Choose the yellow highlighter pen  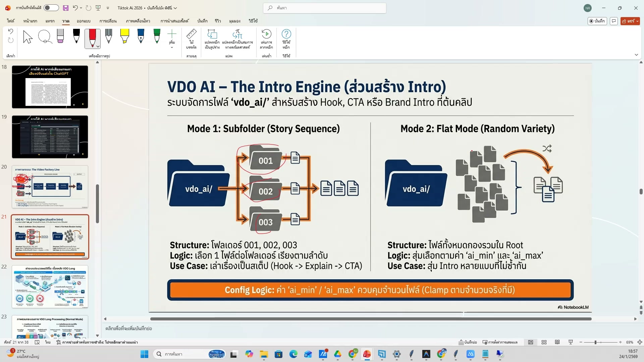tap(124, 36)
